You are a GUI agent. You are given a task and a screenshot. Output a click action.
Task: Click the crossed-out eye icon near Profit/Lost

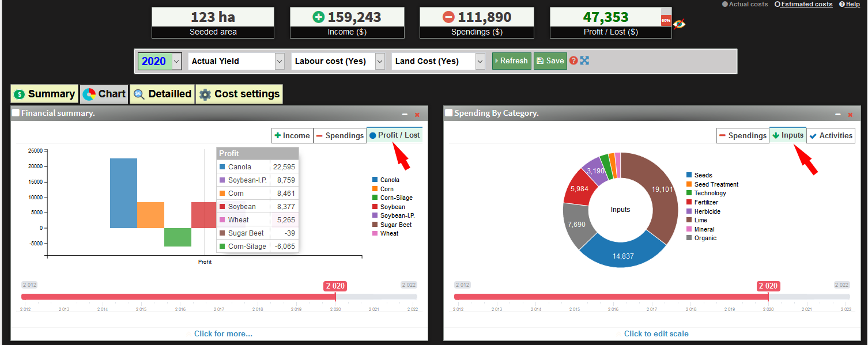coord(680,25)
